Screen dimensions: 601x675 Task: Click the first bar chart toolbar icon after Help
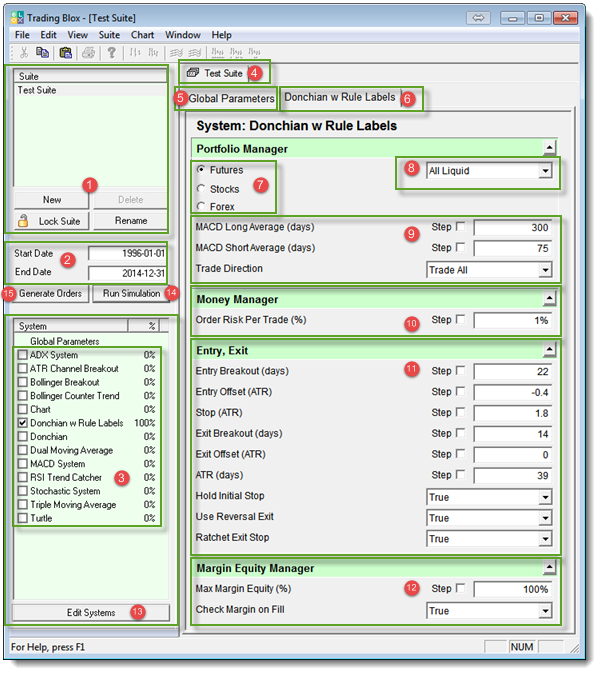135,53
